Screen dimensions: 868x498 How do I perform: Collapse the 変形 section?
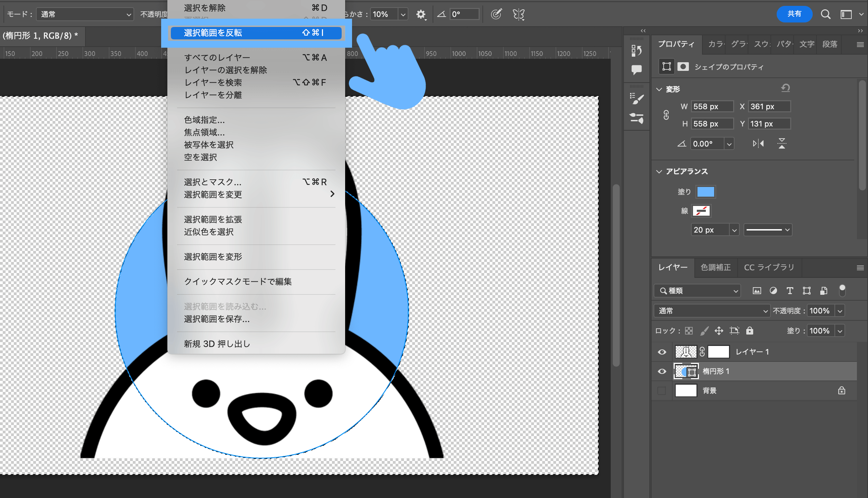pos(659,89)
